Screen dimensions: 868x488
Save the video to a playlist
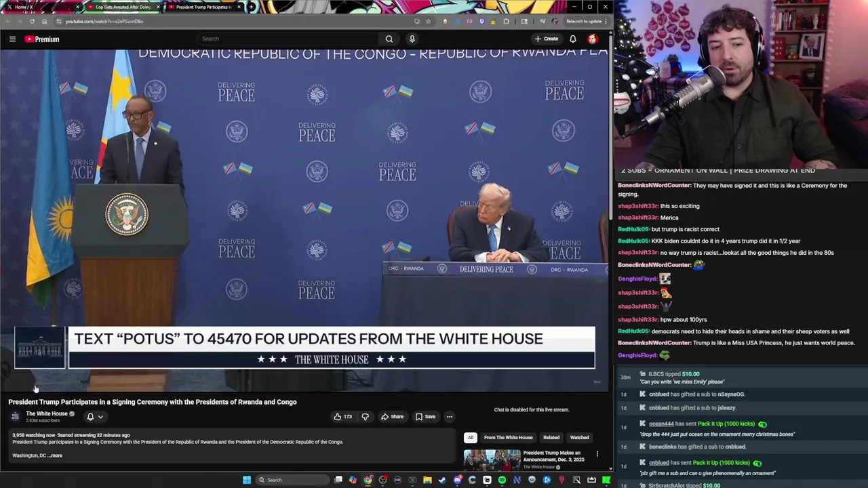[x=425, y=416]
